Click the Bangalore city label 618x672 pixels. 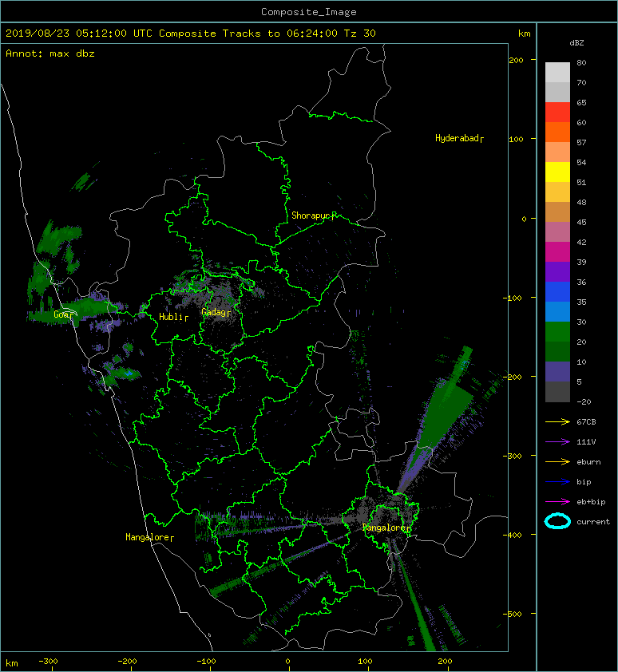[384, 528]
